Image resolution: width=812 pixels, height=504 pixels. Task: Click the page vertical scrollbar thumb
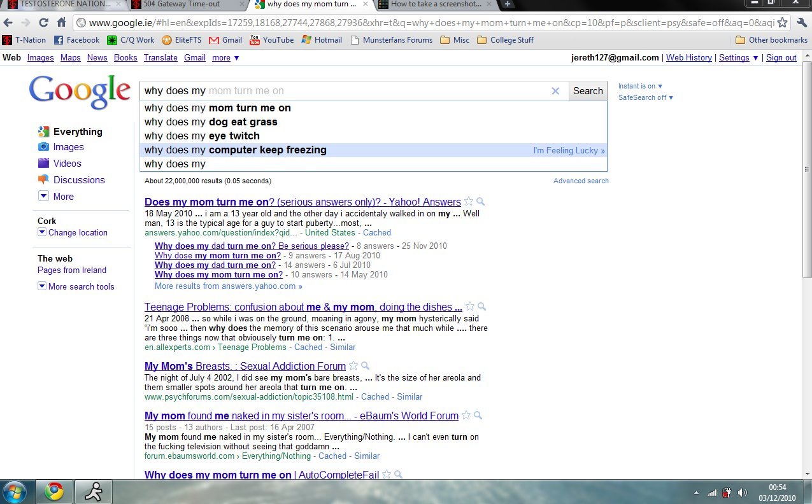tap(807, 169)
